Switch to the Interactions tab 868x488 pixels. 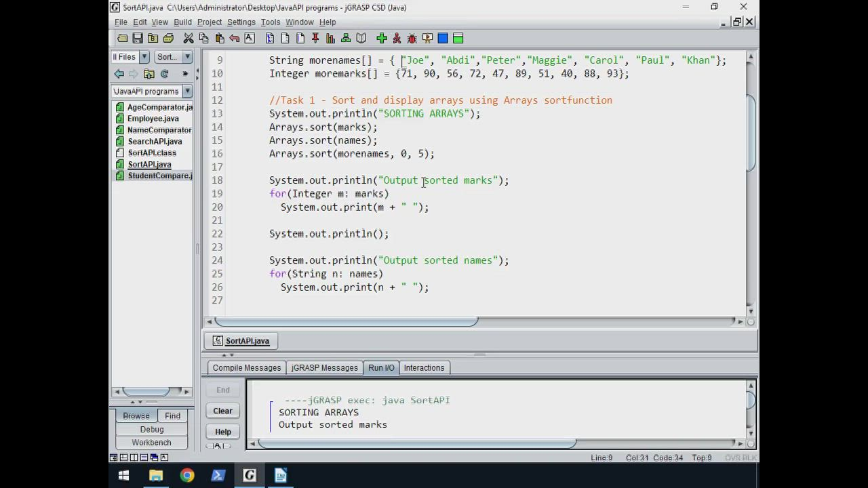click(424, 368)
